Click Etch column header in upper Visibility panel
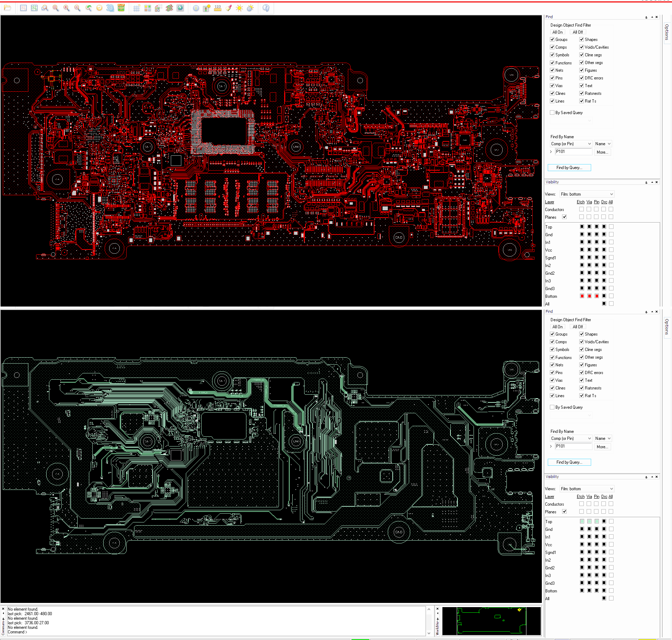The width and height of the screenshot is (672, 640). 581,202
